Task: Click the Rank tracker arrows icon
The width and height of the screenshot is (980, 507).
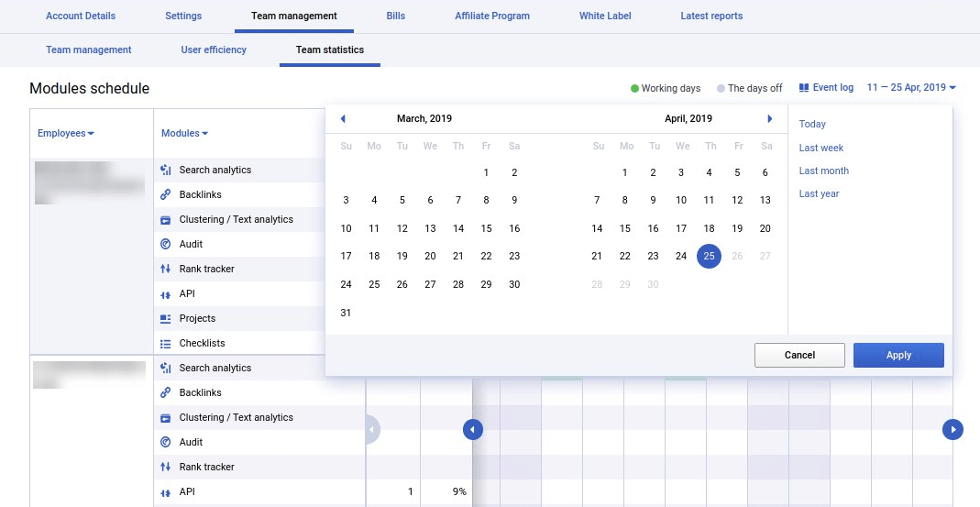Action: [166, 269]
